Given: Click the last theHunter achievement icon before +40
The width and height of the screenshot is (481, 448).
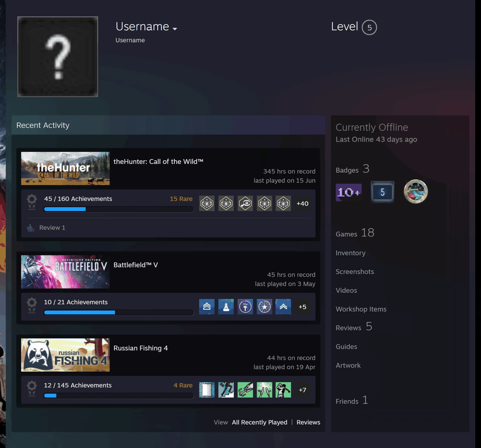Looking at the screenshot, I should (283, 203).
